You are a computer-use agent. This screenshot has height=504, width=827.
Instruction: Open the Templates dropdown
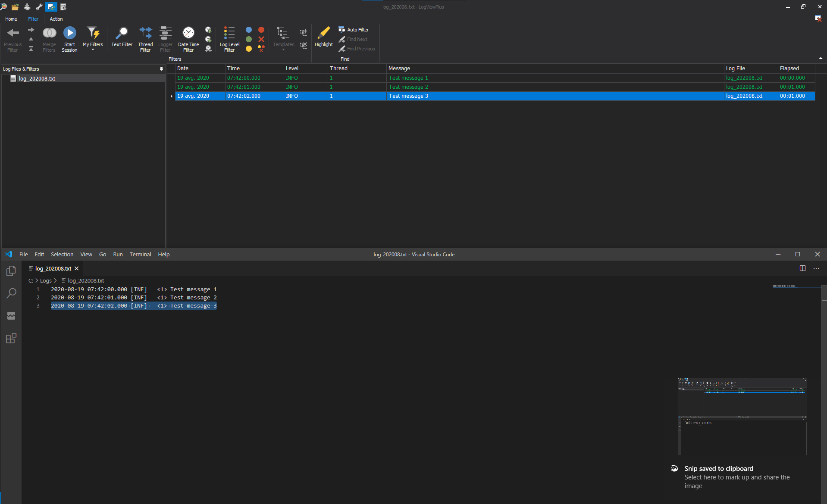click(x=283, y=39)
